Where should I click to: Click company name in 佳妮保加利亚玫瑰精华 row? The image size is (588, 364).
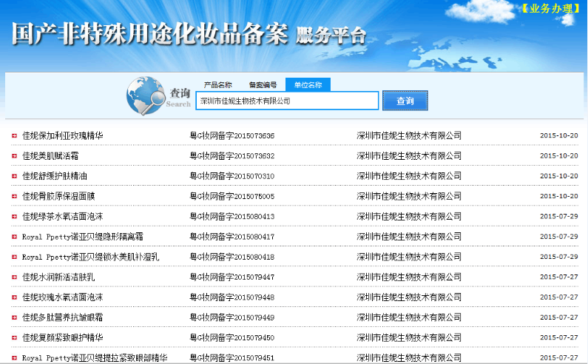point(409,135)
